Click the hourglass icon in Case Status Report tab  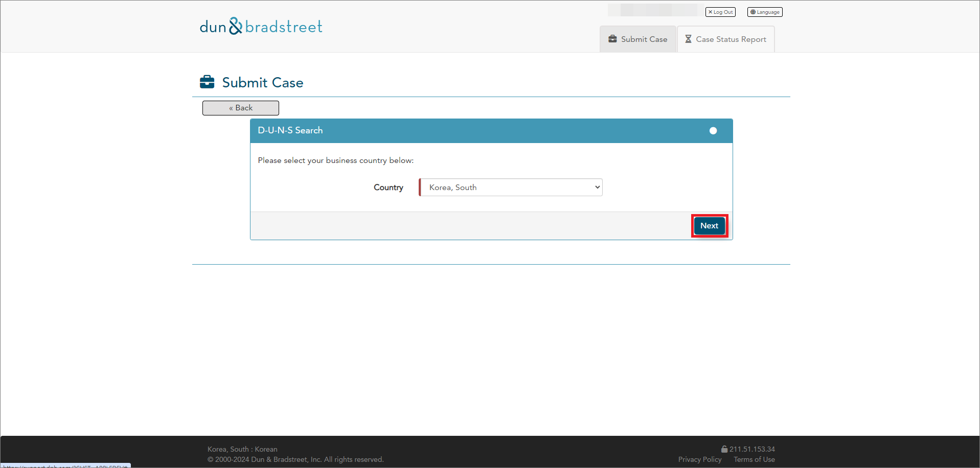[x=688, y=39]
